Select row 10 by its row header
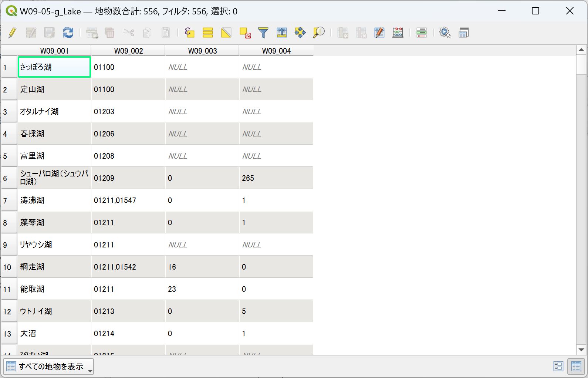The width and height of the screenshot is (588, 378). click(x=9, y=267)
